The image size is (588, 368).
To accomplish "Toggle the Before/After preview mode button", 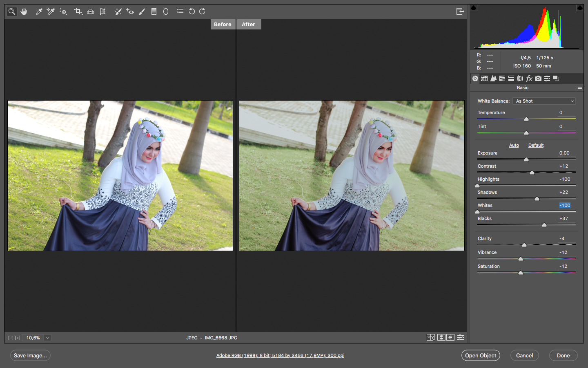I will coord(431,337).
